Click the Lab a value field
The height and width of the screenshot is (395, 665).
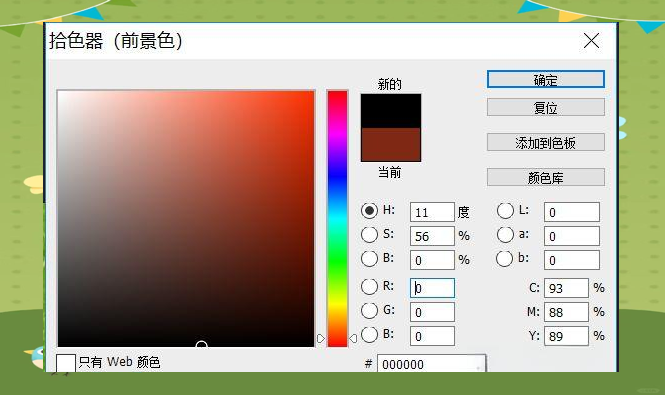(572, 236)
